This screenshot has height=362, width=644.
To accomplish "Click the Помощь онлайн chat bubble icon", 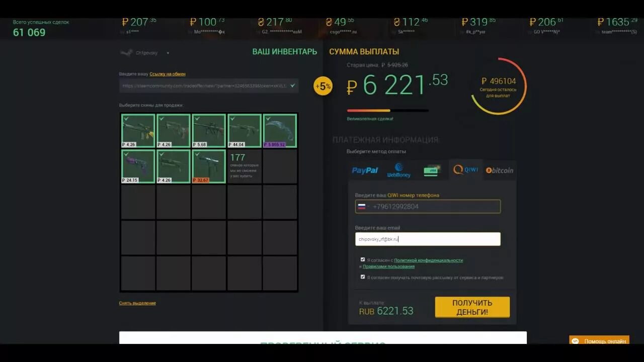I will click(575, 341).
